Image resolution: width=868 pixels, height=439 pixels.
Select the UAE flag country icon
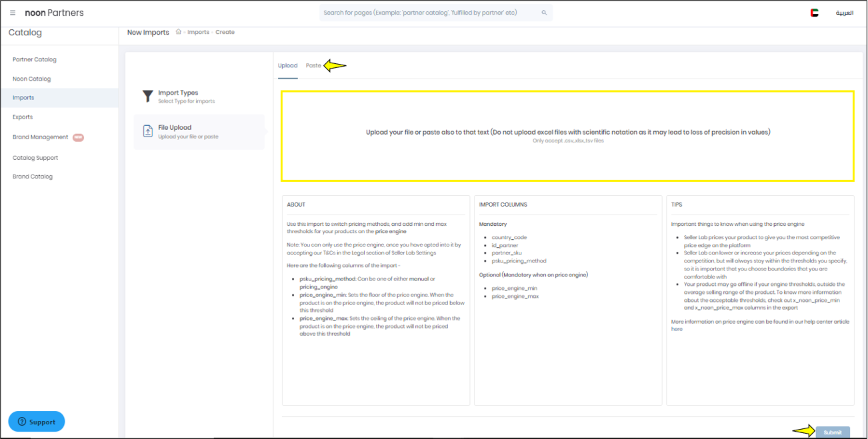click(814, 13)
